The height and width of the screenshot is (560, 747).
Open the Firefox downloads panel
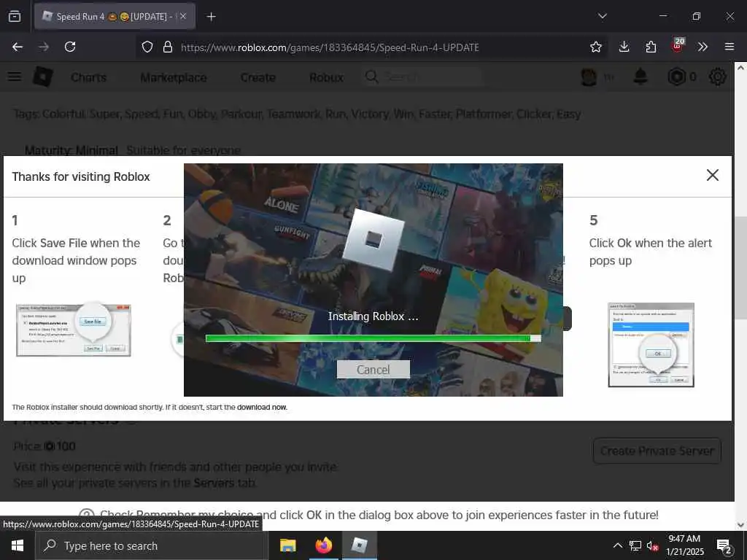624,47
